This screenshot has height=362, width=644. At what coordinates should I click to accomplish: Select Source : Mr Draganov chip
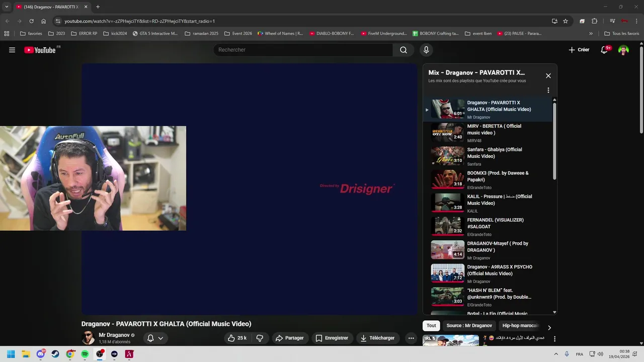(x=469, y=325)
